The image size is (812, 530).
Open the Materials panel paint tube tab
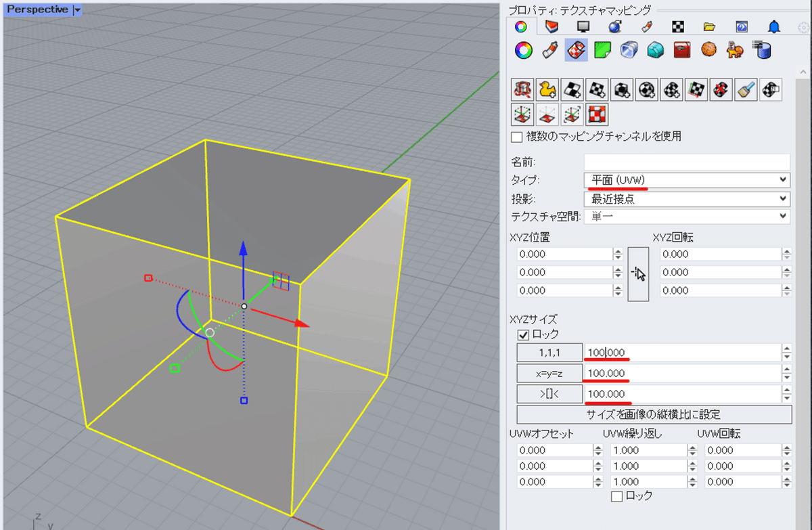(647, 26)
